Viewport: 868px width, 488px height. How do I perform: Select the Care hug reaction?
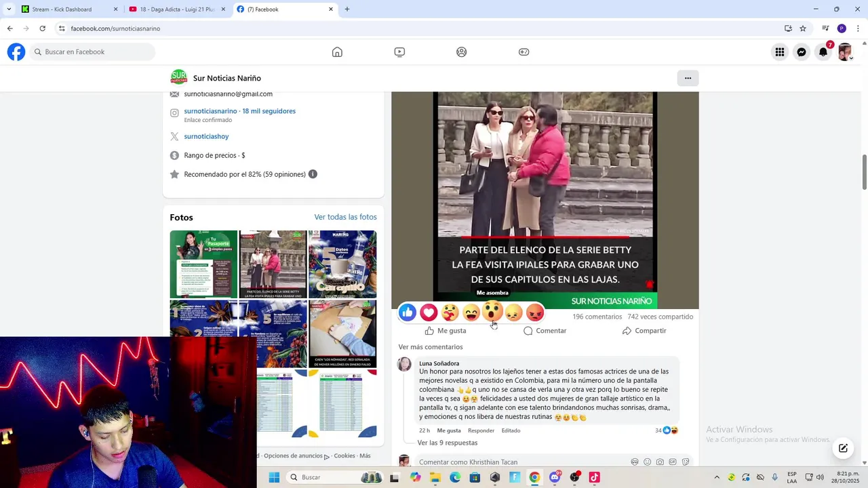[450, 312]
